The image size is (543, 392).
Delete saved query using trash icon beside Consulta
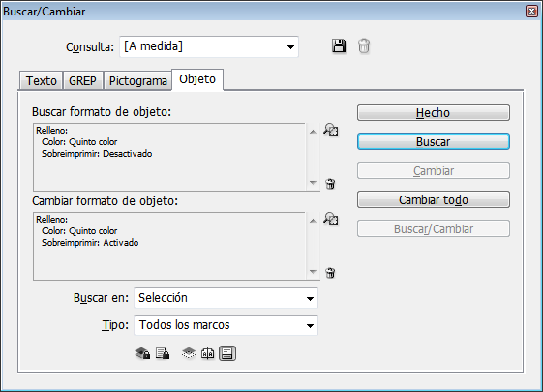[x=364, y=46]
